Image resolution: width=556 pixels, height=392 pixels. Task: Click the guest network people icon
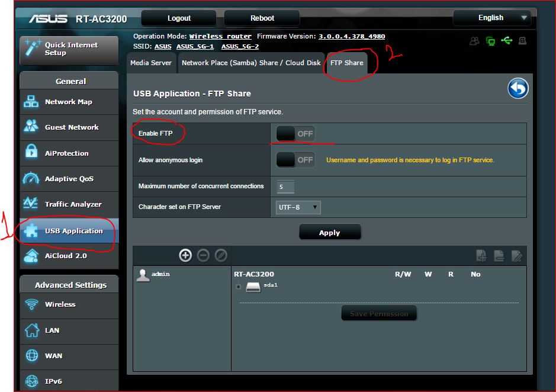point(475,40)
